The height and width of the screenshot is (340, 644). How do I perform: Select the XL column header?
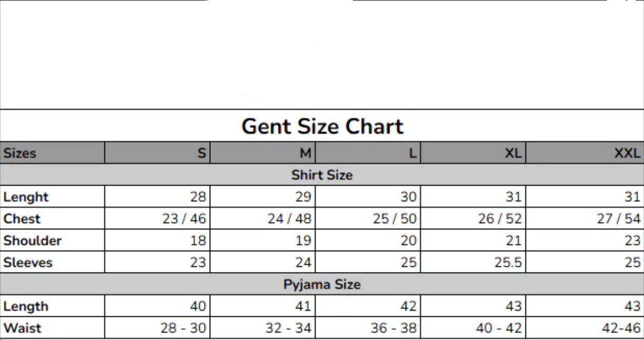pos(473,153)
